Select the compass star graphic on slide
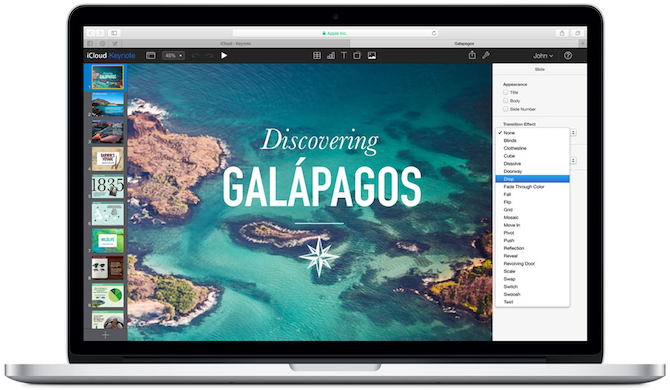This screenshot has width=670, height=390. pos(319,256)
